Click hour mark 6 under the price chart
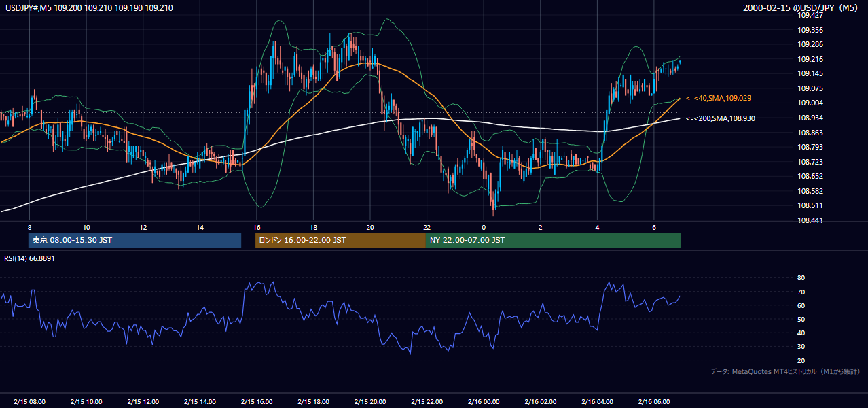The height and width of the screenshot is (408, 868). [653, 226]
